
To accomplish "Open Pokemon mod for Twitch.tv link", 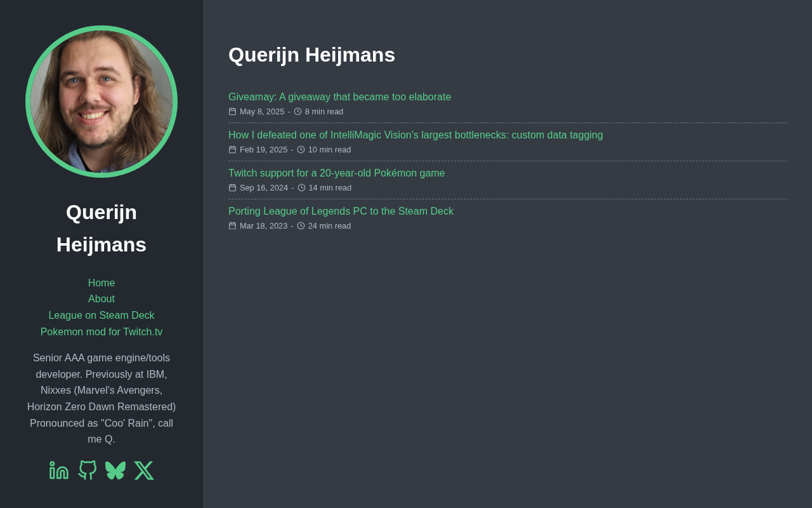I will click(101, 331).
